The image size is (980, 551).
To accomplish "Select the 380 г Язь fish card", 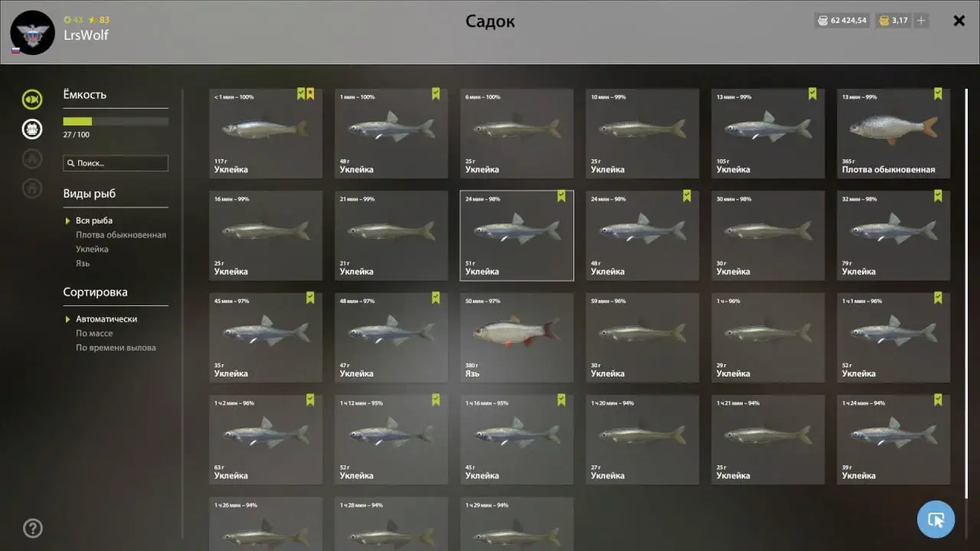I will pos(517,337).
